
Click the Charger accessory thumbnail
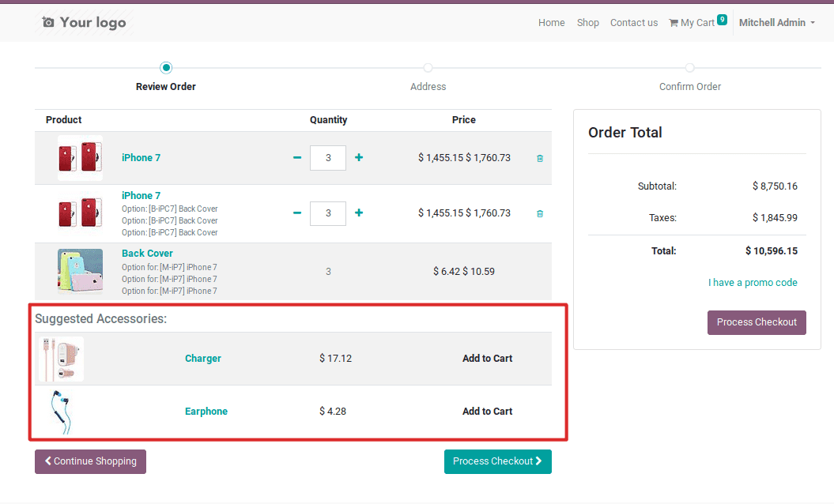click(61, 359)
